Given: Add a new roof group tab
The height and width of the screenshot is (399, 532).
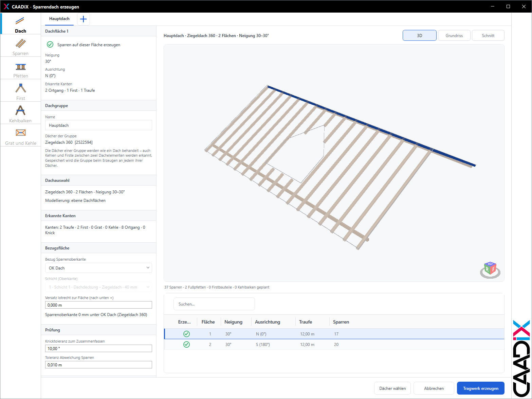Looking at the screenshot, I should (x=84, y=19).
